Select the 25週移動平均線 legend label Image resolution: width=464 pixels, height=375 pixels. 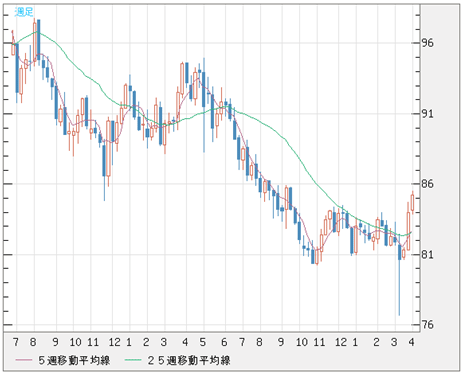coord(189,360)
